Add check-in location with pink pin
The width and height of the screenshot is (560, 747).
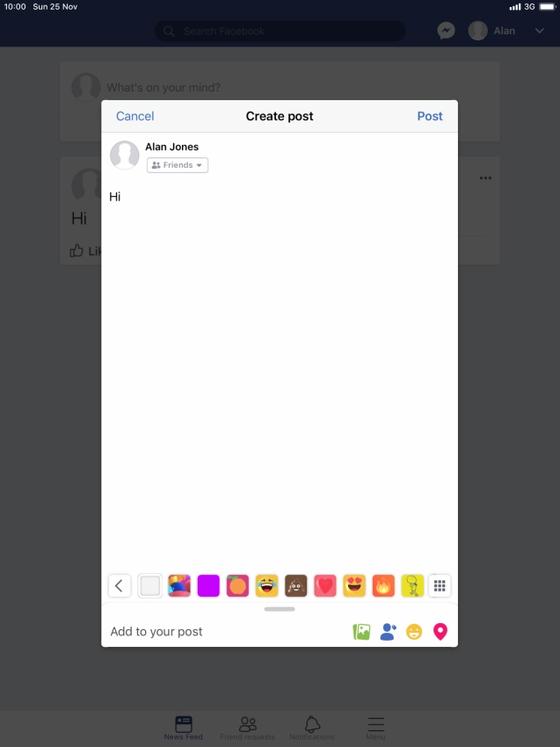point(440,632)
